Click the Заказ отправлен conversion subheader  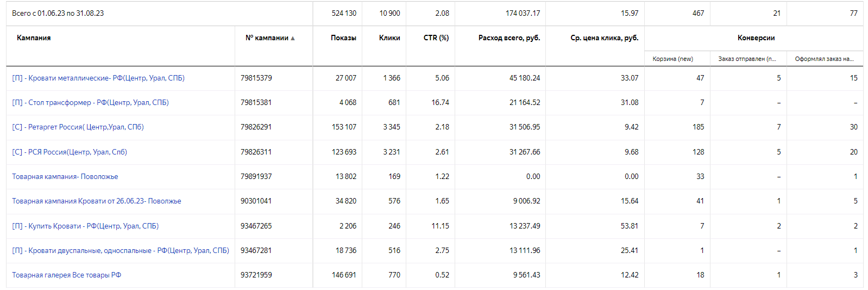[x=747, y=59]
